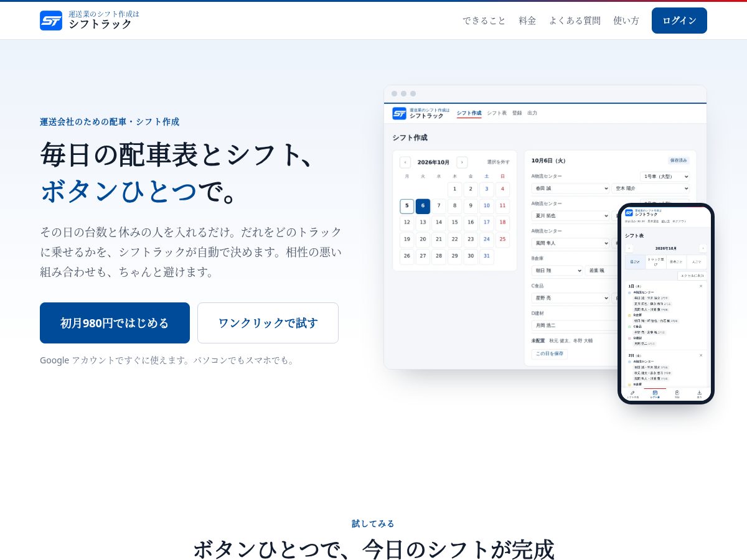747x560 pixels.
Task: Go to next month in desktop preview calendar
Action: coord(462,162)
